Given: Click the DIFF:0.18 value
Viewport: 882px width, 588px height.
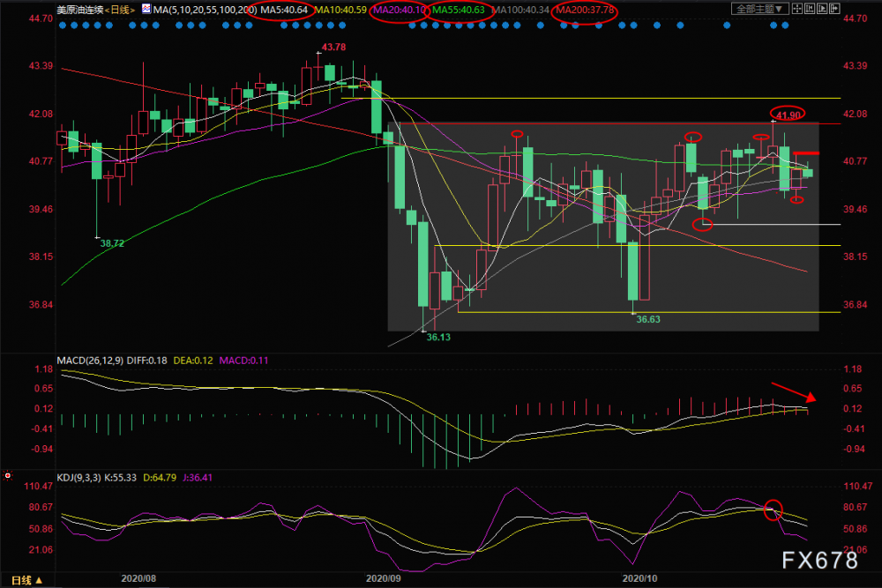Looking at the screenshot, I should point(146,361).
